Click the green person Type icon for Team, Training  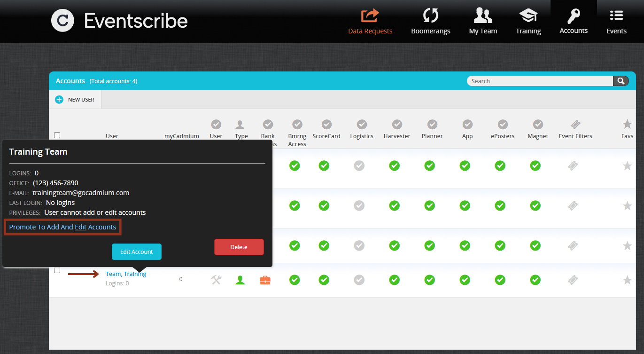tap(240, 280)
